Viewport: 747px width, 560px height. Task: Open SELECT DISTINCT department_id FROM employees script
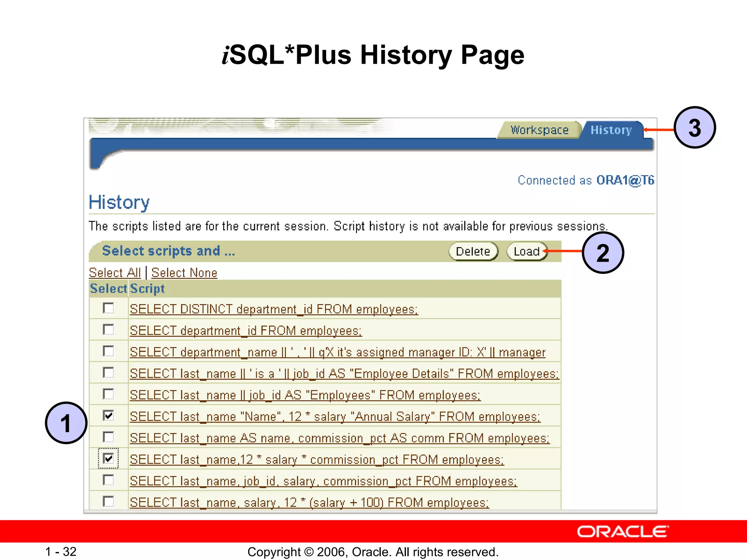tap(274, 309)
